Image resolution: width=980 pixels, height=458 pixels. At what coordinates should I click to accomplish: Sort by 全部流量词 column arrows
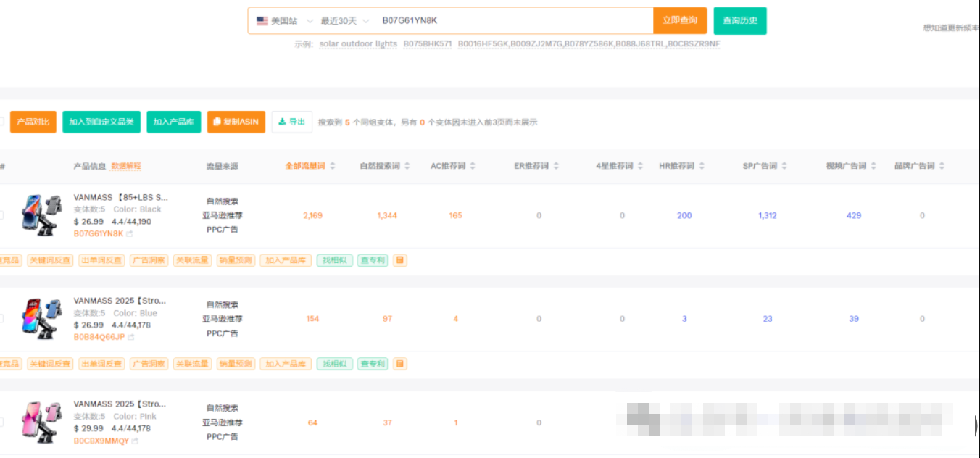coord(333,166)
